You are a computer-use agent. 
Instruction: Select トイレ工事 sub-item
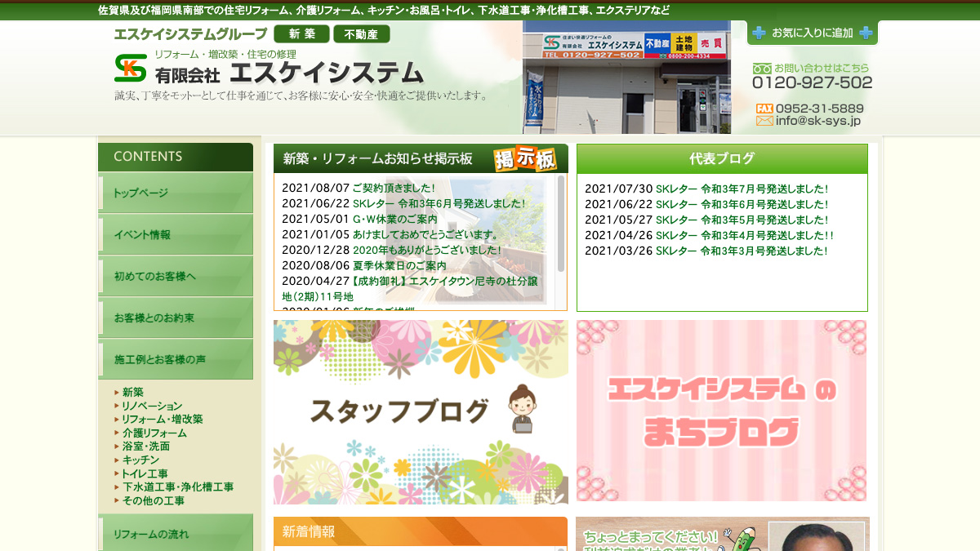[x=145, y=473]
